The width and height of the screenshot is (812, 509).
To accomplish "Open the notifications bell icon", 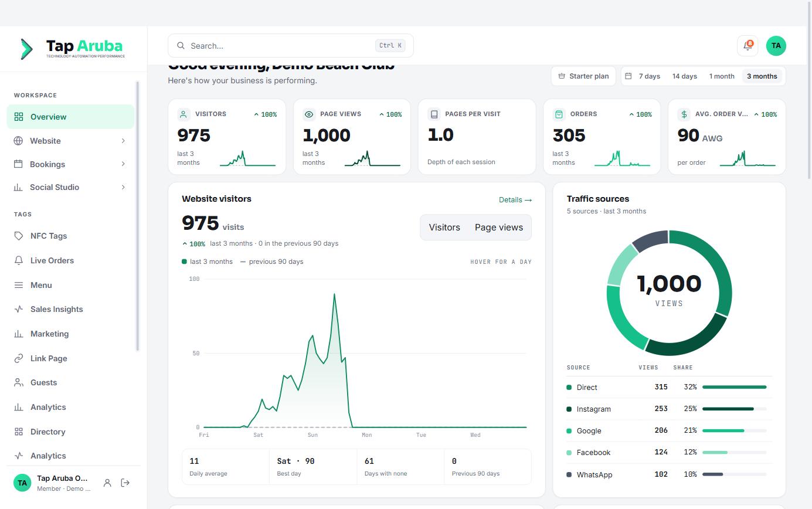I will 748,46.
